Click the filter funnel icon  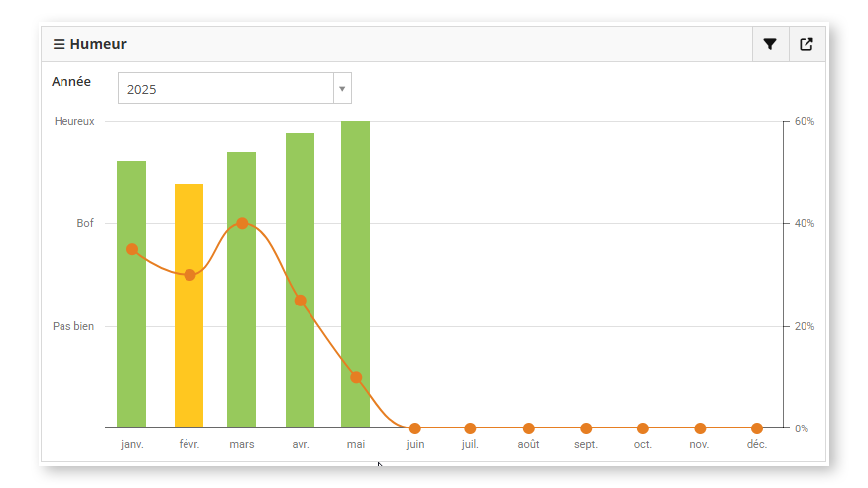click(770, 44)
